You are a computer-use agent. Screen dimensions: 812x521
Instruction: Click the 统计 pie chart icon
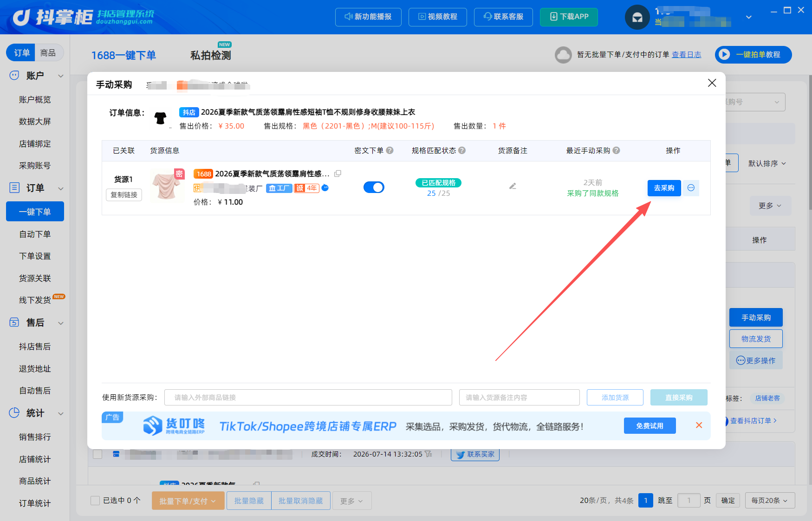click(x=14, y=412)
